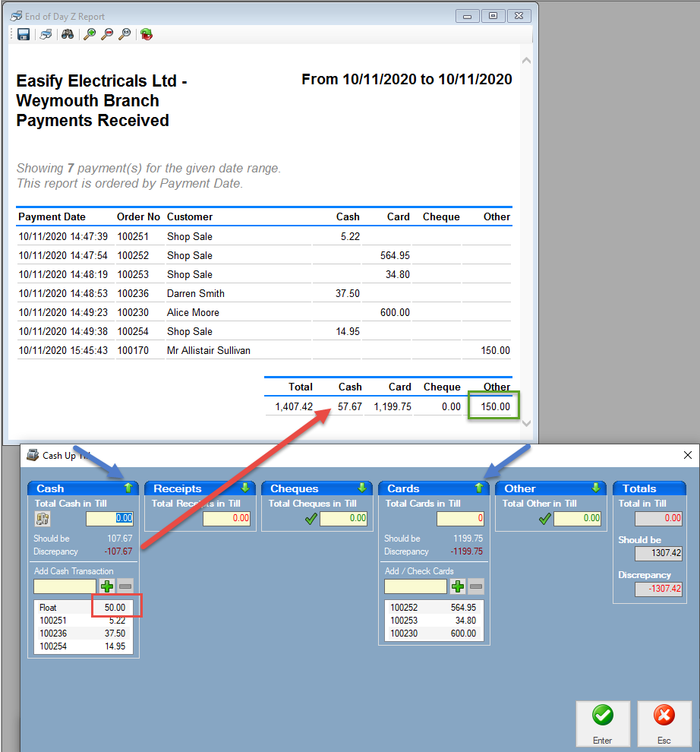Viewport: 700px width, 752px height.
Task: Use the binoculars Search icon
Action: pos(67,34)
